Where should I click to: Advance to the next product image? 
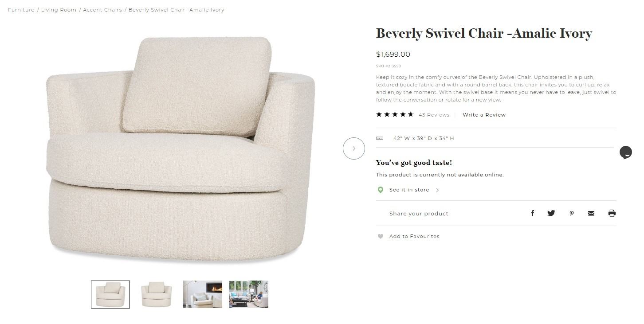(354, 148)
